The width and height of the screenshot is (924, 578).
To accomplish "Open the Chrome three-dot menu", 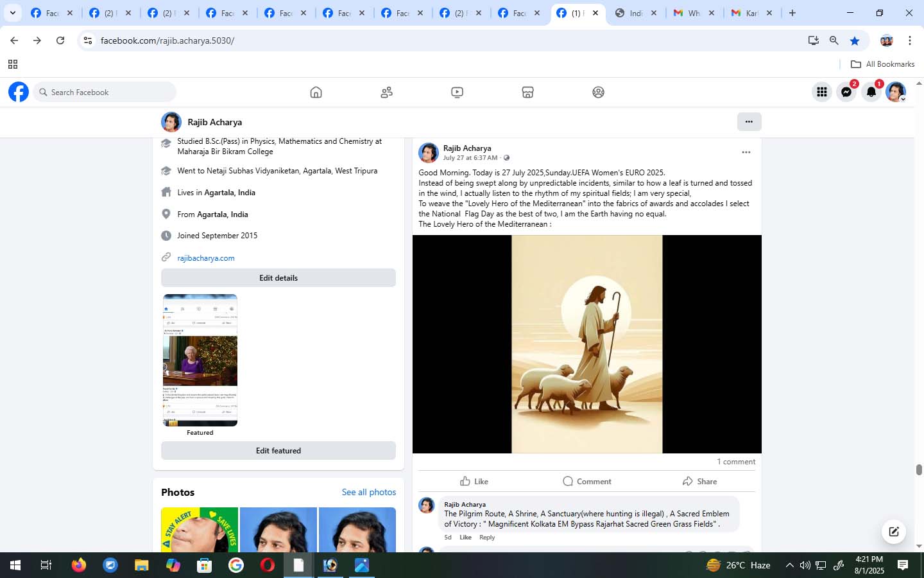I will point(910,40).
